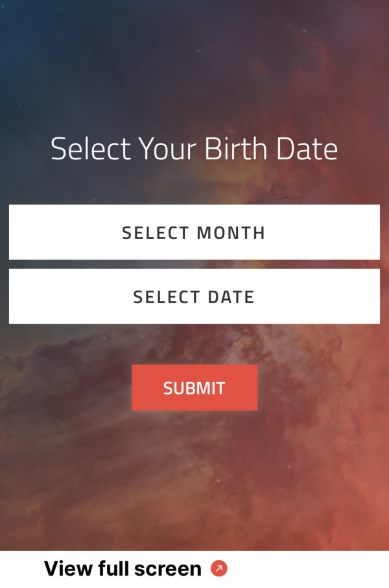Open the full screen view link

click(123, 569)
